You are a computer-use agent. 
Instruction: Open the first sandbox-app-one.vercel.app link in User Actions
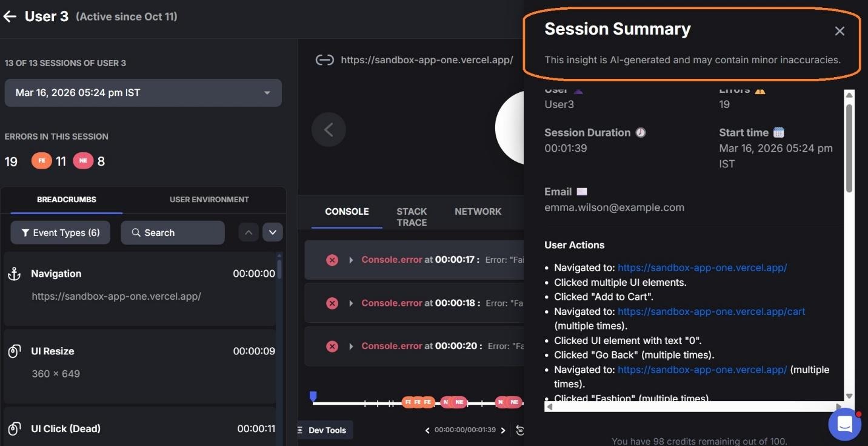[702, 268]
